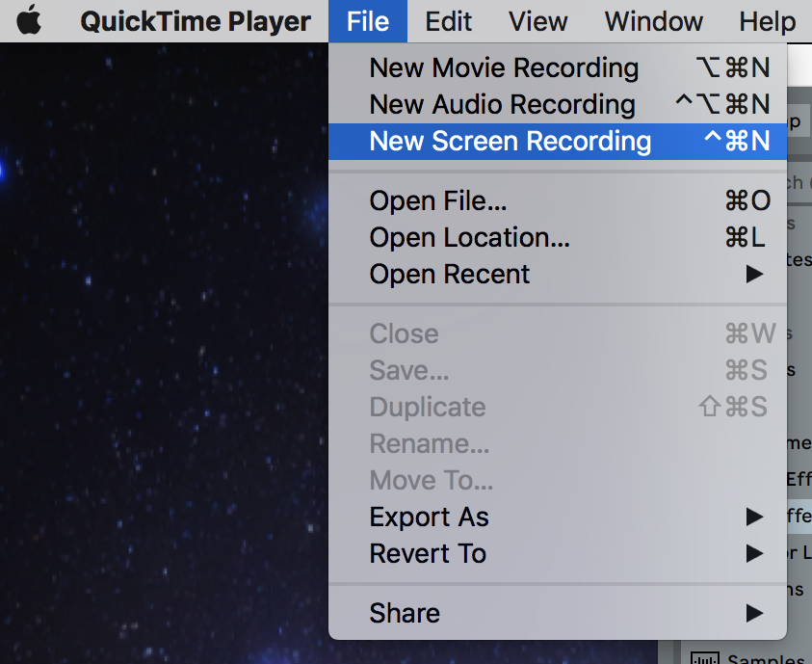
Task: Expand the Revert To submenu
Action: tap(557, 554)
